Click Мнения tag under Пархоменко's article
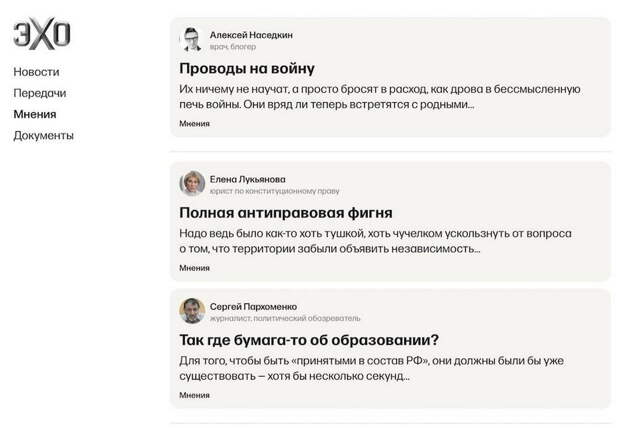Image resolution: width=620 pixels, height=428 pixels. 195,396
